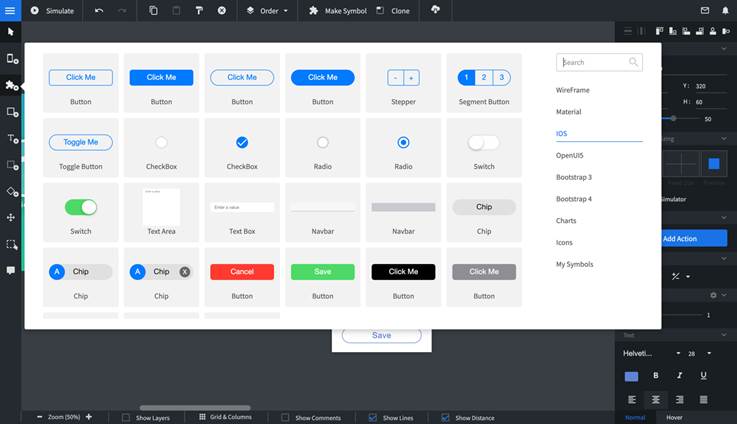Click the Simulate button
The width and height of the screenshot is (737, 424).
click(52, 10)
